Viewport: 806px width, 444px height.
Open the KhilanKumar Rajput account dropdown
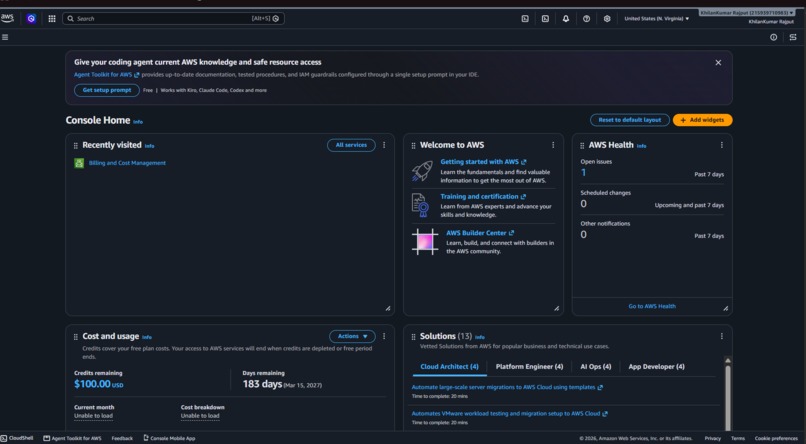click(x=747, y=13)
